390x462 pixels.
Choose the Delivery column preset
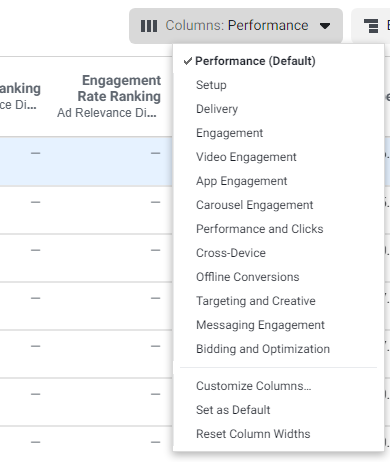(217, 109)
